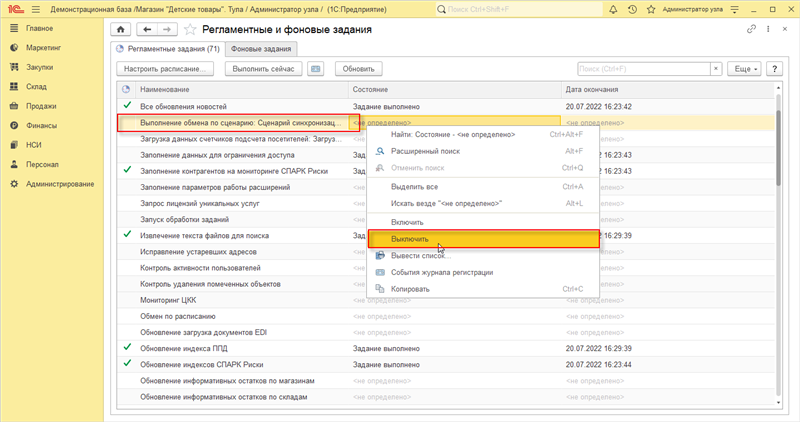This screenshot has width=800, height=422.
Task: Click the Home icon button
Action: (x=122, y=29)
